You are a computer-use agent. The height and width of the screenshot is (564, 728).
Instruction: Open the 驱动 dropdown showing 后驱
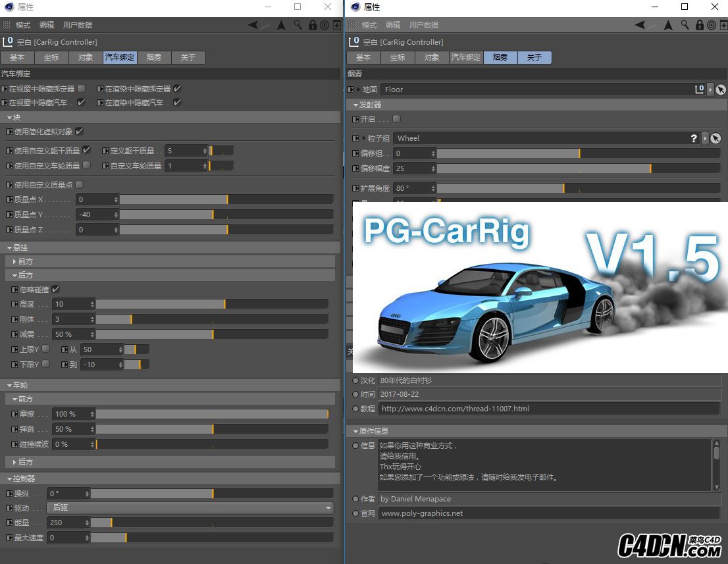tap(190, 508)
